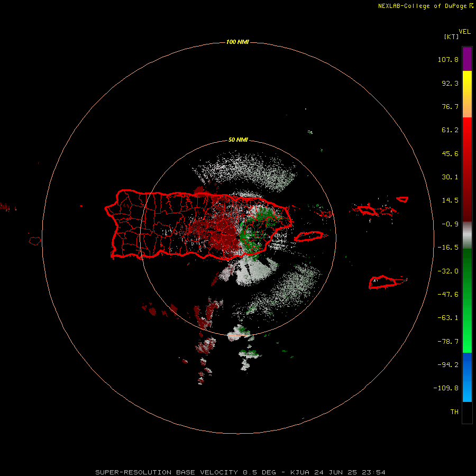
Task: Click the NEXLAB-College of DuPage title text
Action: point(423,6)
